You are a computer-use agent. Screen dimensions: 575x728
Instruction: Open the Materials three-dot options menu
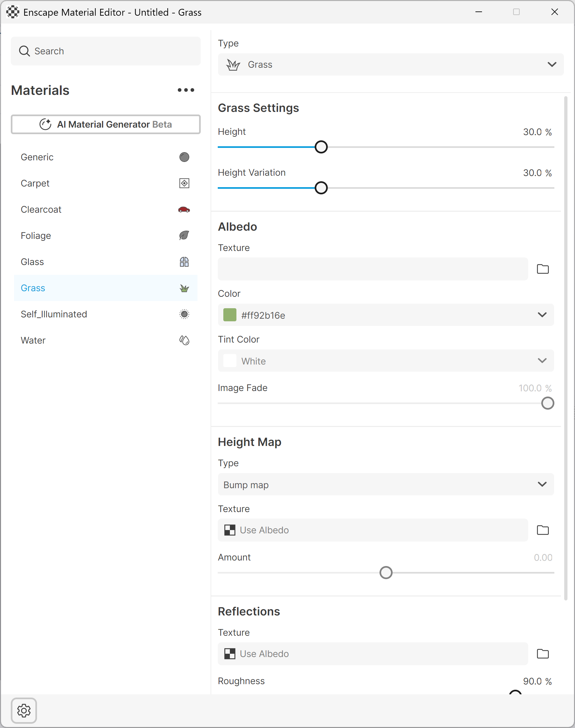point(186,90)
